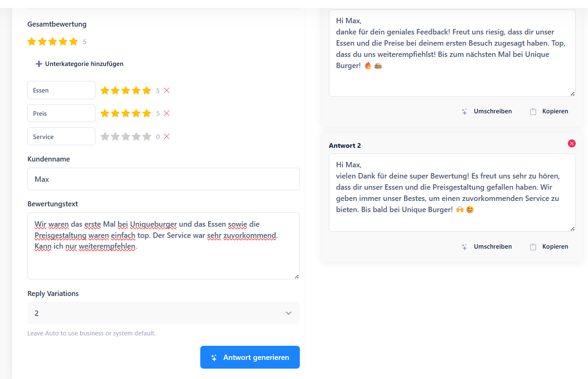Click the copy icon under first reply

tap(533, 112)
